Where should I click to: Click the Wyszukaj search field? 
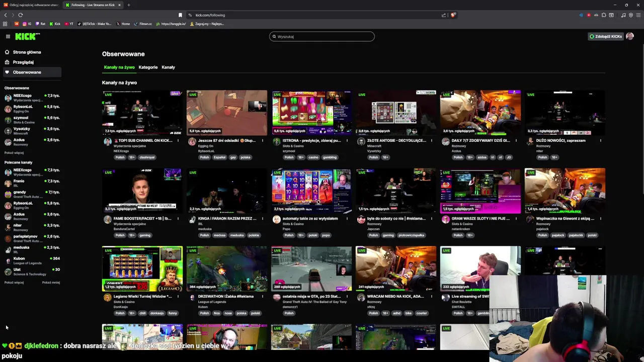322,36
